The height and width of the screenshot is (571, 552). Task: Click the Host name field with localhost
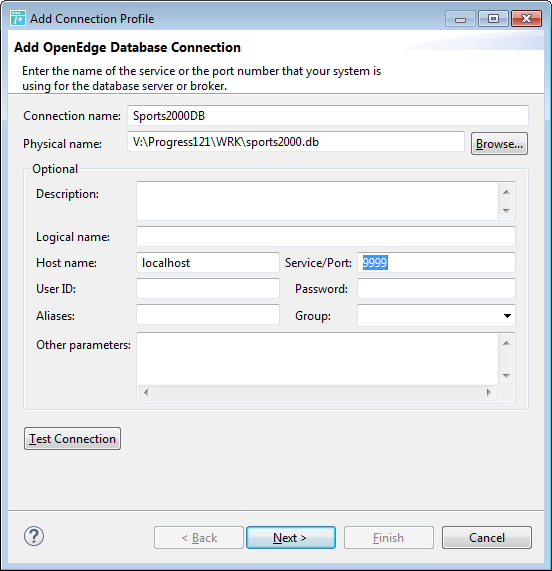pyautogui.click(x=208, y=263)
